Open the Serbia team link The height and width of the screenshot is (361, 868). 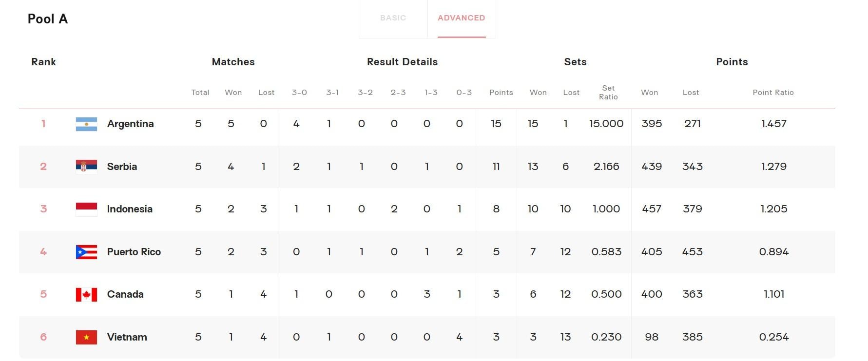[122, 167]
